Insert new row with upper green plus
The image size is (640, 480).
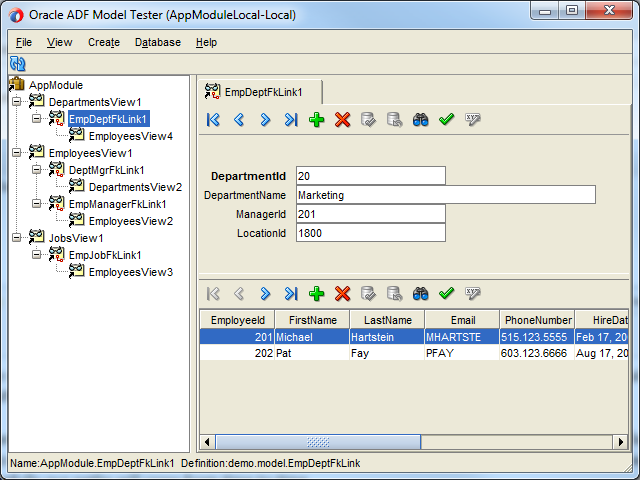(317, 120)
